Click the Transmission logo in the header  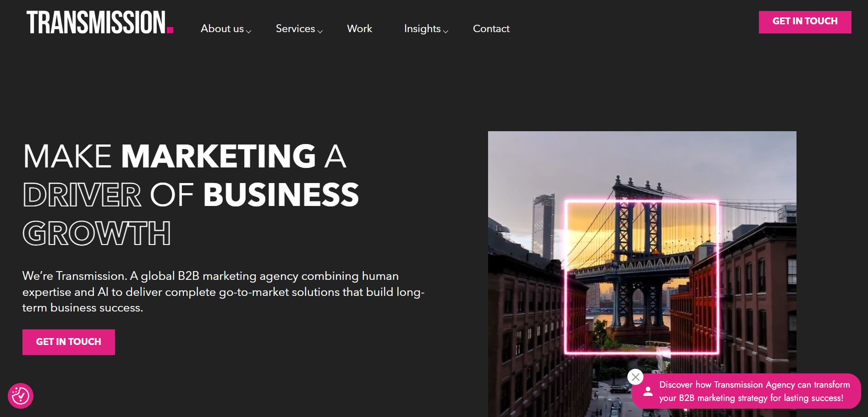pyautogui.click(x=100, y=22)
